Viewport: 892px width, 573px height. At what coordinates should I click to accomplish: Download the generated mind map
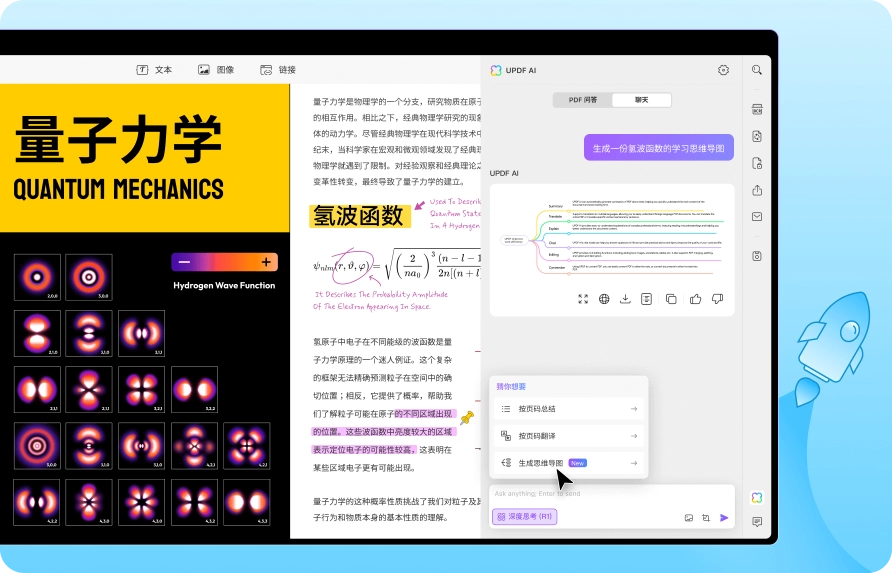(x=625, y=299)
